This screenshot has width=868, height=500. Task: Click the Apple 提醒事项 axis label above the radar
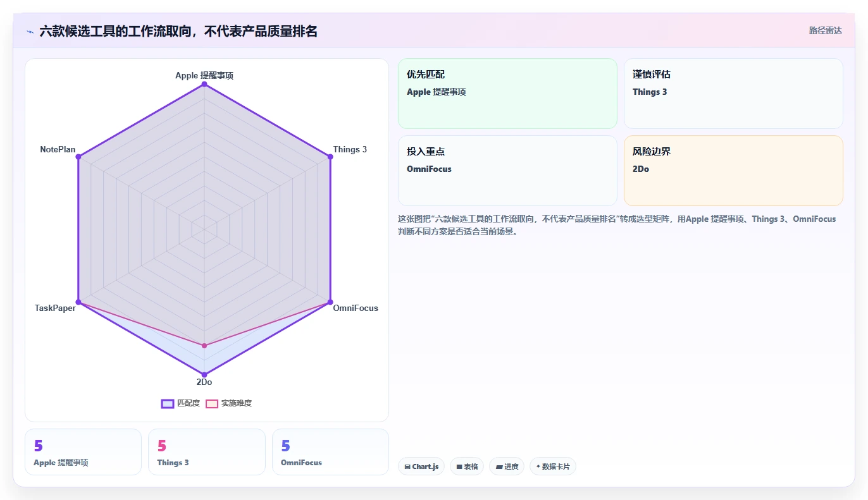[x=204, y=75]
